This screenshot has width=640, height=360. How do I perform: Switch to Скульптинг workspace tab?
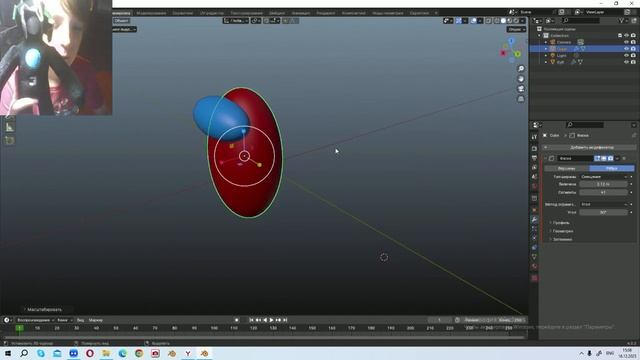tap(182, 13)
